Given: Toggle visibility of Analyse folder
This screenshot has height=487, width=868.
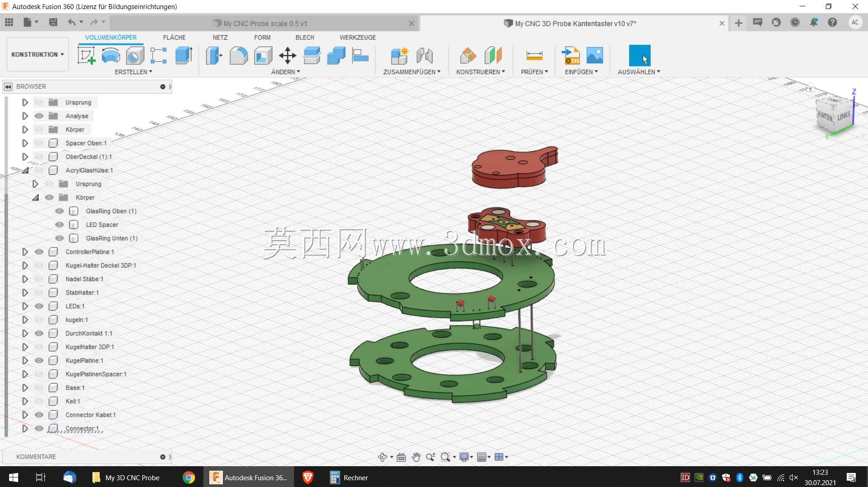Looking at the screenshot, I should click(x=39, y=116).
